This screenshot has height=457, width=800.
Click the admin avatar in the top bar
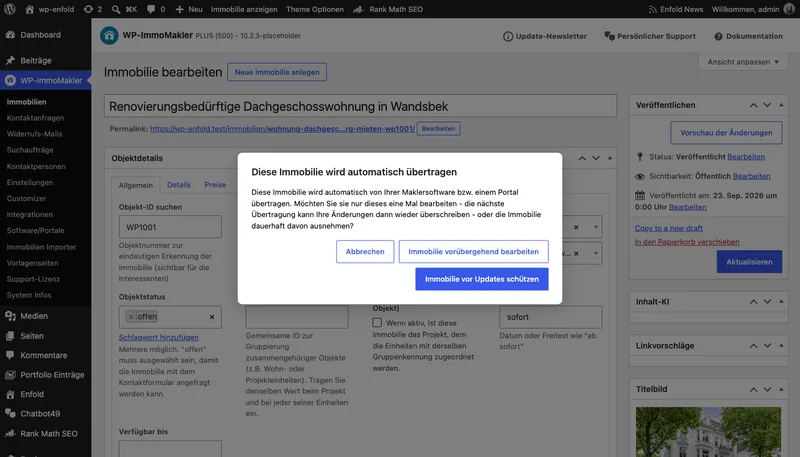coord(789,9)
